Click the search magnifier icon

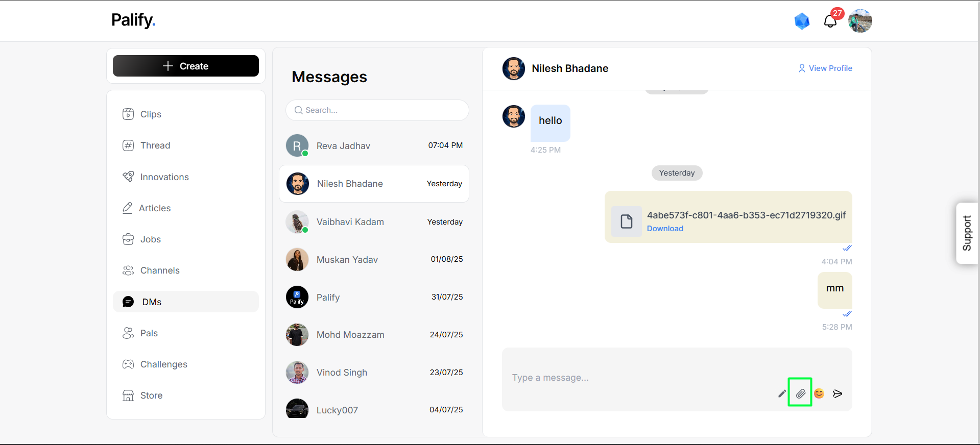(x=299, y=110)
